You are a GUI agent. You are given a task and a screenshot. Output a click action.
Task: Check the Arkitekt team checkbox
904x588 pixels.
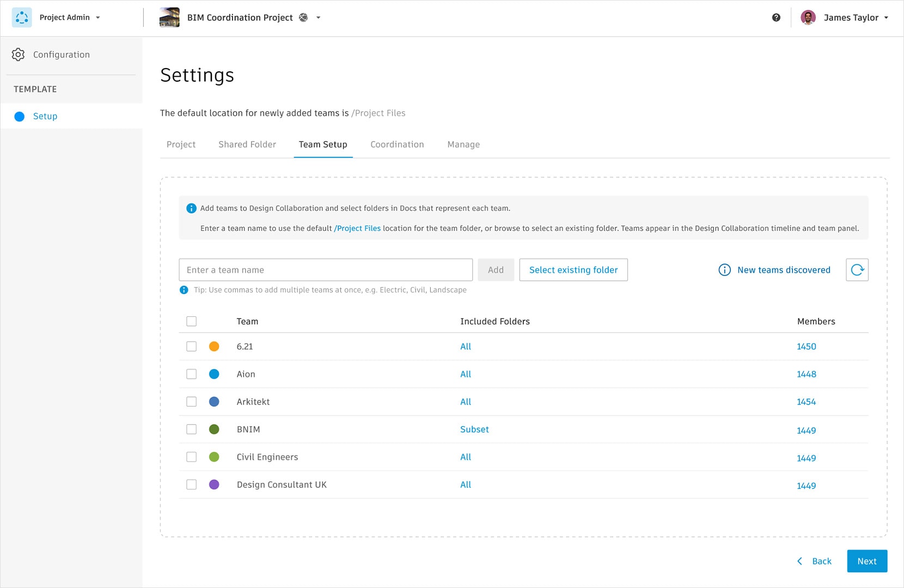click(191, 402)
